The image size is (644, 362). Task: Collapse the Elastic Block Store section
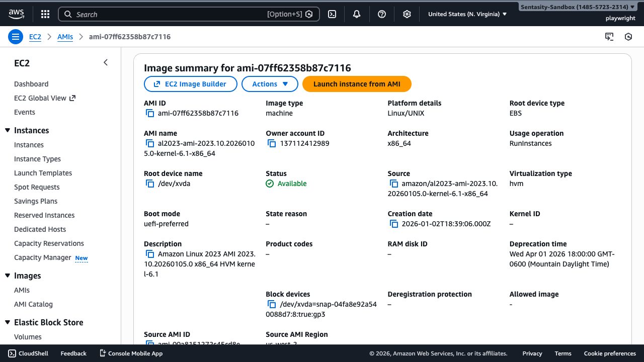(8, 323)
